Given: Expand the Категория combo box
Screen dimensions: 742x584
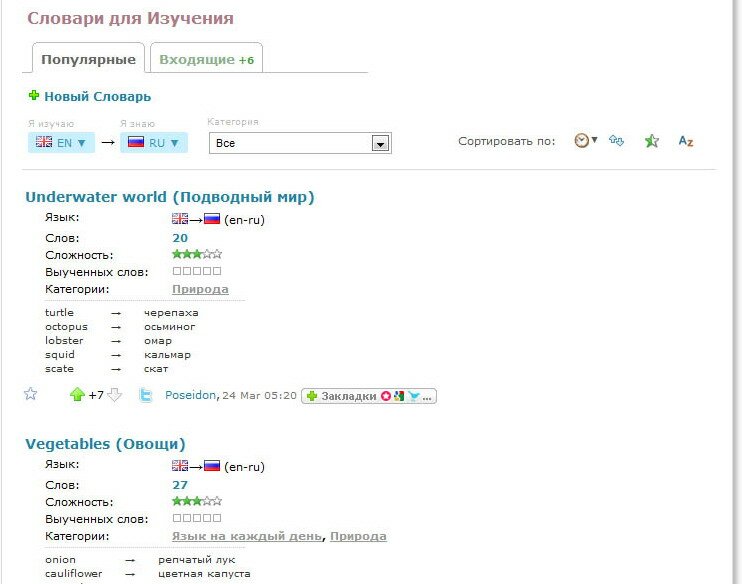Looking at the screenshot, I should pos(379,143).
